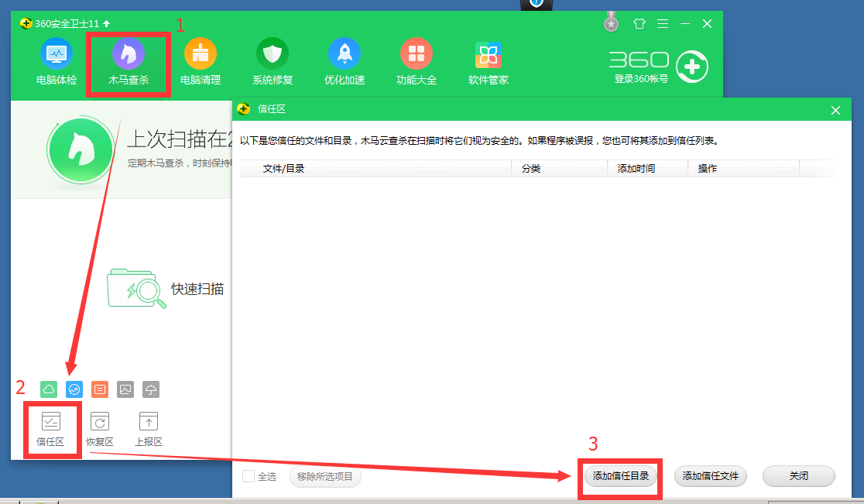Open 电脑清理 cleanup tool

pos(200,61)
